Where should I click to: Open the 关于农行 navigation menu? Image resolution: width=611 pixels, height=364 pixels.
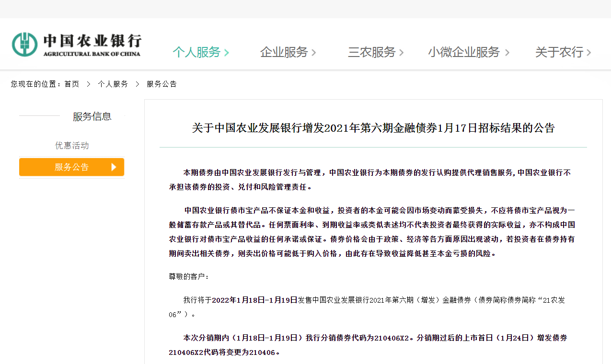[559, 52]
